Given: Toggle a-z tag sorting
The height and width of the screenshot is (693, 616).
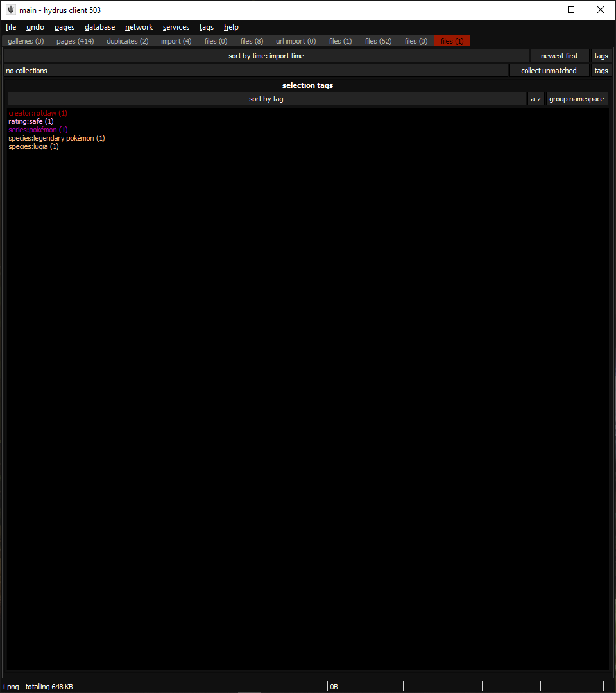Looking at the screenshot, I should pos(536,98).
